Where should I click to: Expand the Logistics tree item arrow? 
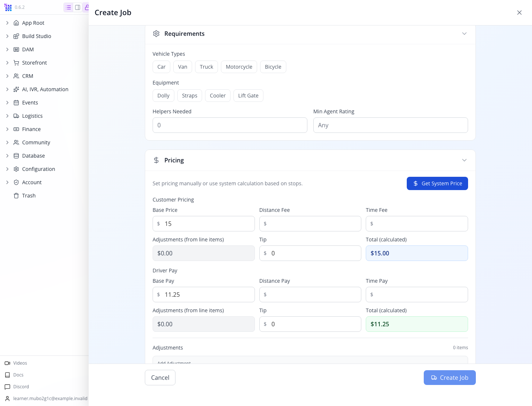point(7,116)
